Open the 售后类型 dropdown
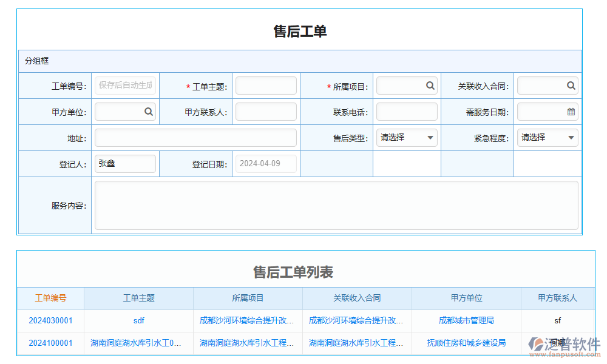607x364 pixels. tap(407, 137)
